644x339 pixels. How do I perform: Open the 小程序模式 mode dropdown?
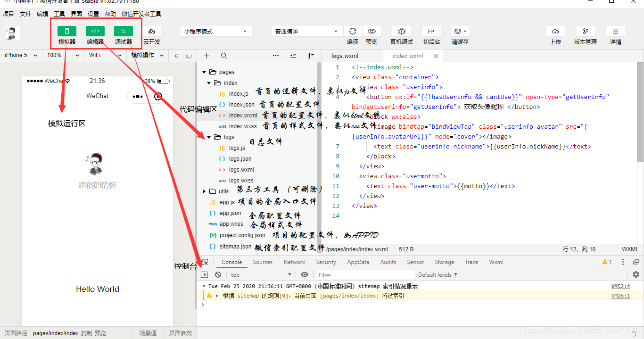tap(216, 31)
